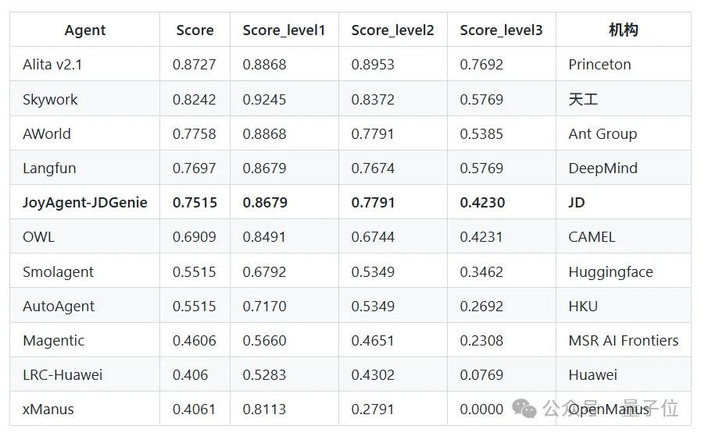Select the "AWorld" agent cell

point(46,134)
